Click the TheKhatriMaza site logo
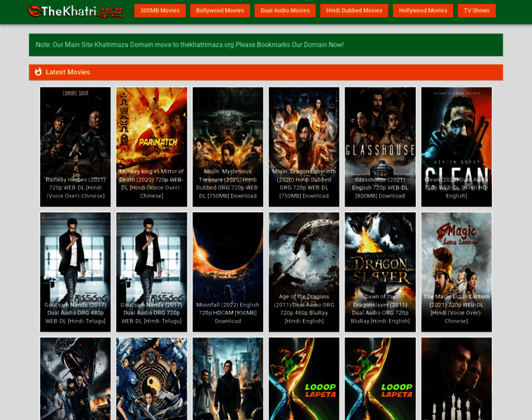 (x=76, y=11)
